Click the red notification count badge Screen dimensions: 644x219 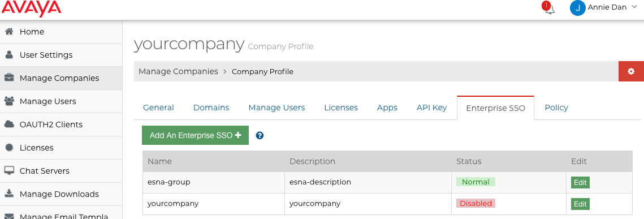[x=546, y=5]
